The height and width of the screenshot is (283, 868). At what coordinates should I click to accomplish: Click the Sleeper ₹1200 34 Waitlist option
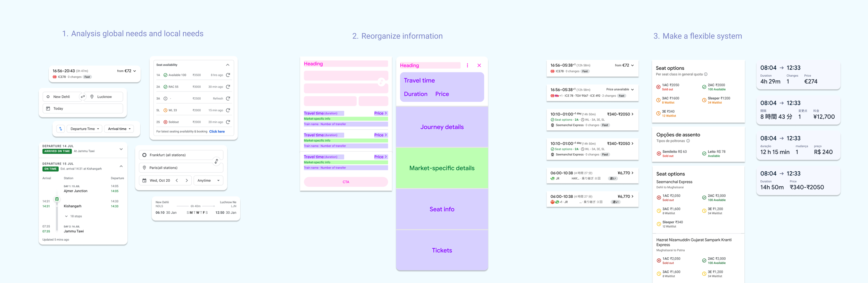tap(716, 100)
